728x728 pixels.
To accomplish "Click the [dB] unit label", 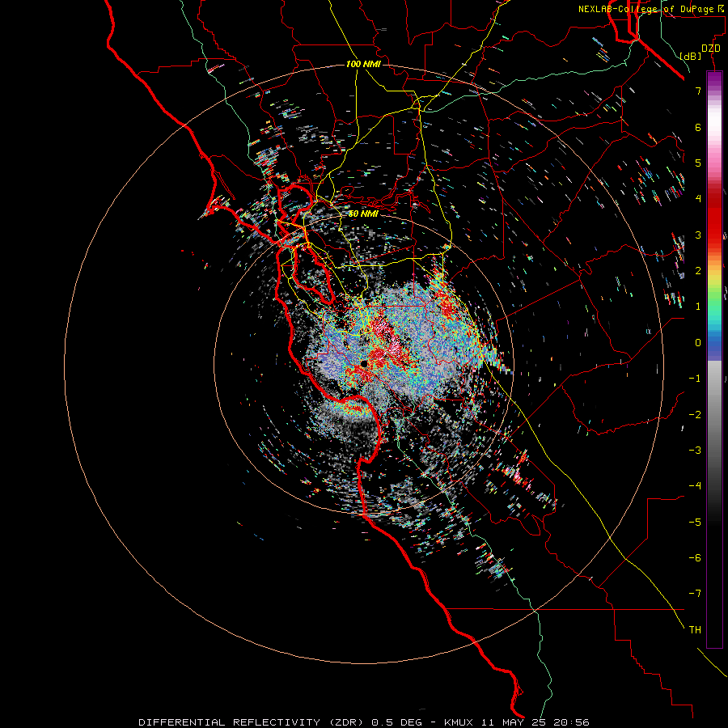I will pos(691,56).
